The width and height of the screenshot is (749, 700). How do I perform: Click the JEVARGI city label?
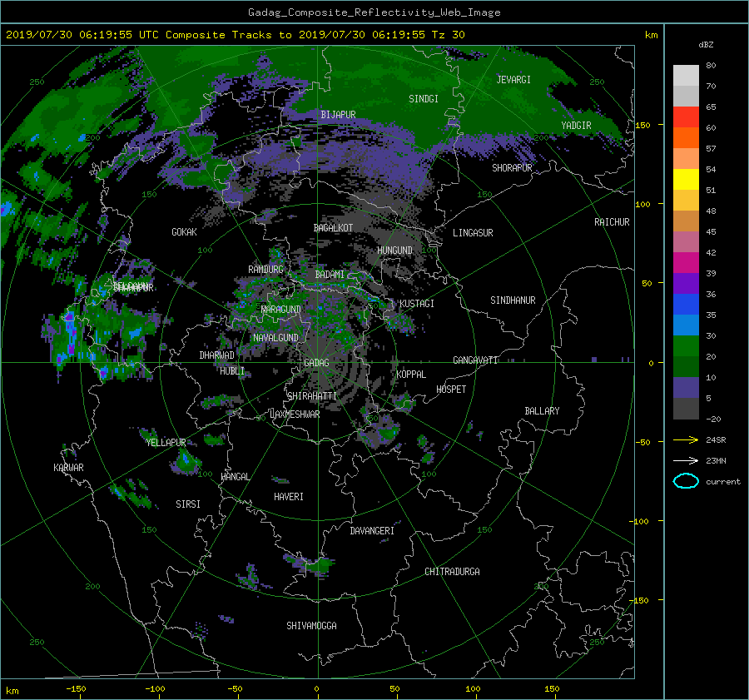(x=513, y=80)
